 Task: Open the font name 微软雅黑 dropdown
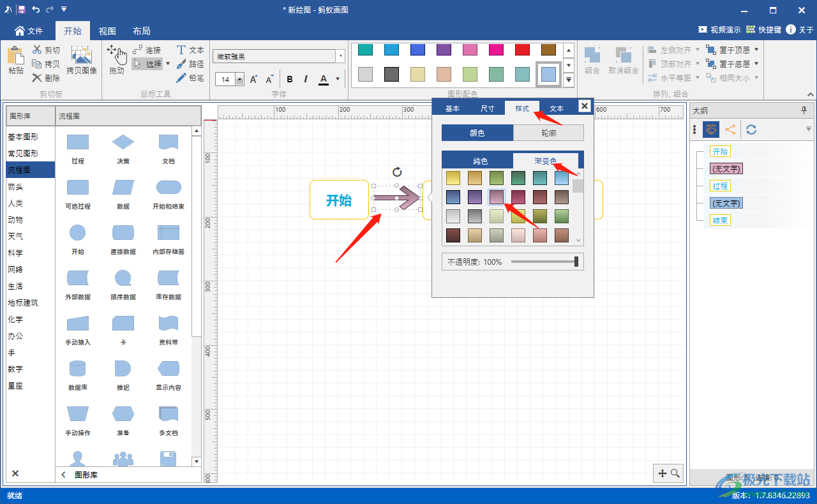pos(340,57)
